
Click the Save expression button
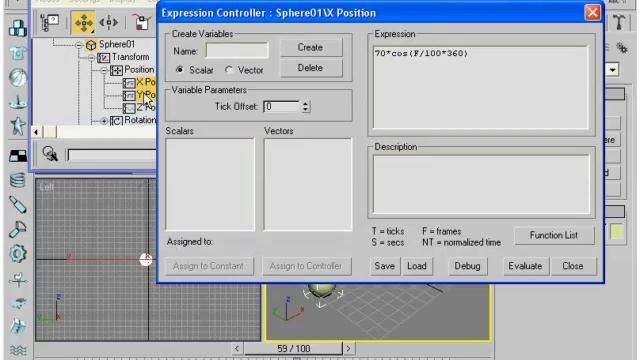pos(384,266)
